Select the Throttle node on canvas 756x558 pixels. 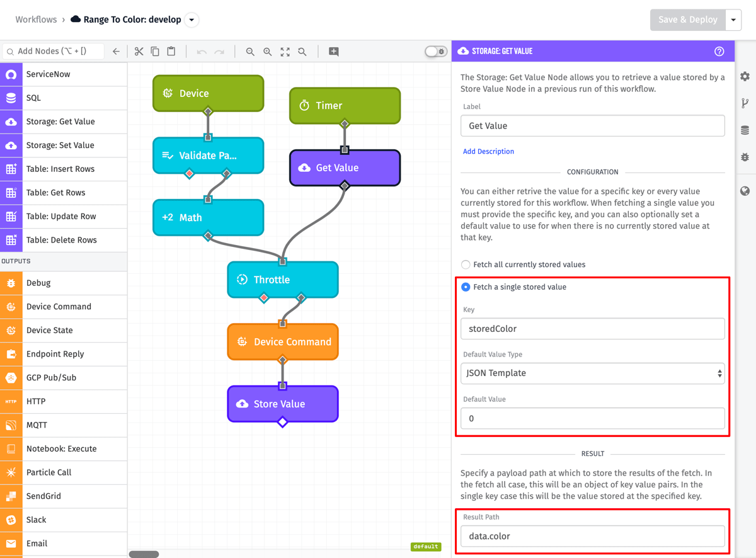tap(283, 280)
